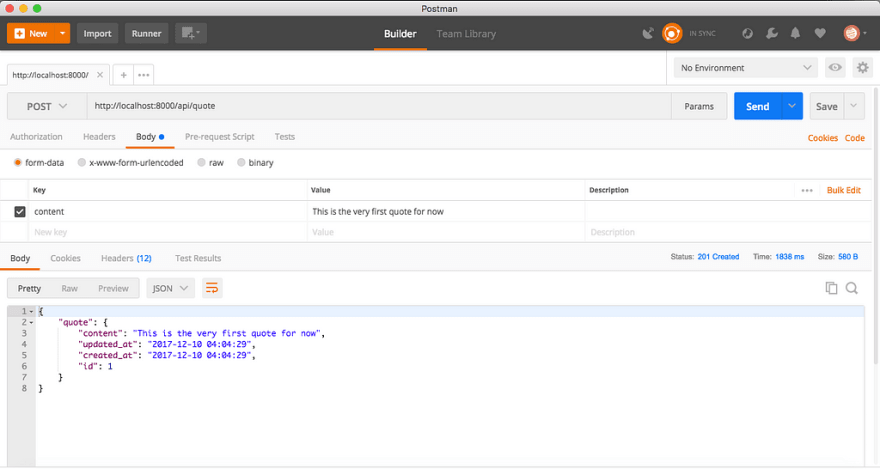Screen dimensions: 880x469
Task: Open the Pre-request Script tab
Action: pos(219,137)
